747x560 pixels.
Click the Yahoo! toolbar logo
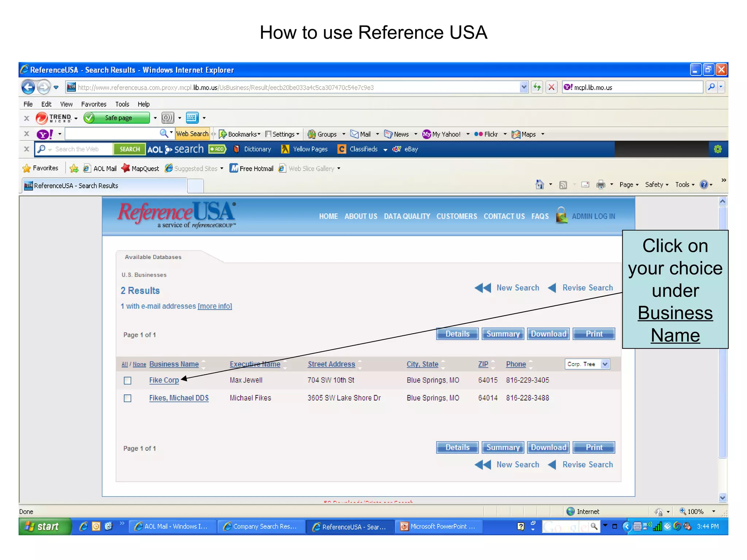coord(45,134)
